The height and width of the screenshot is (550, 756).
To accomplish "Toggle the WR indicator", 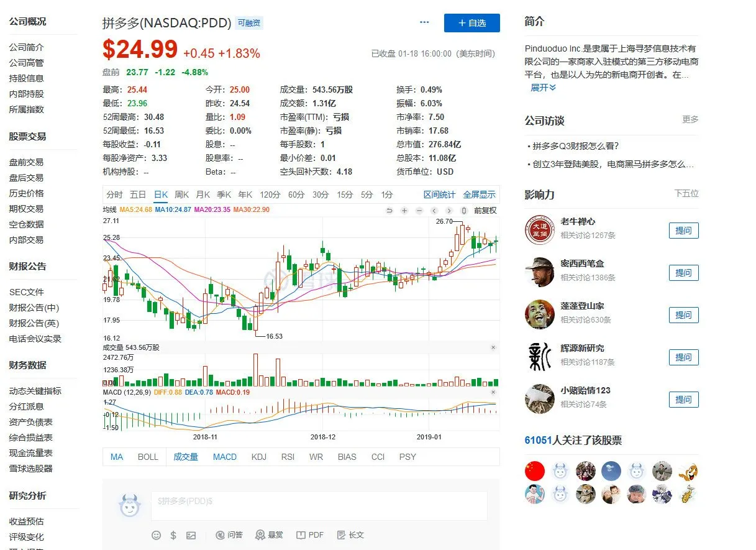I will 316,457.
